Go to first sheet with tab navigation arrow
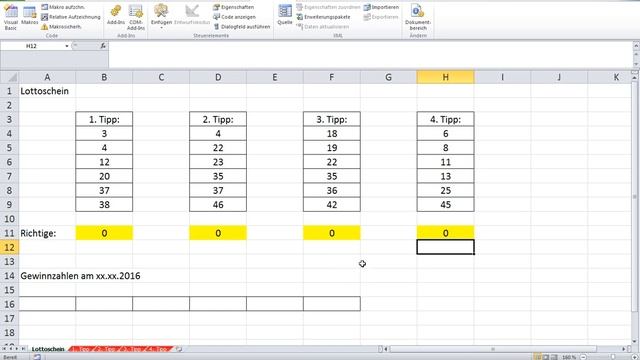 click(4, 349)
